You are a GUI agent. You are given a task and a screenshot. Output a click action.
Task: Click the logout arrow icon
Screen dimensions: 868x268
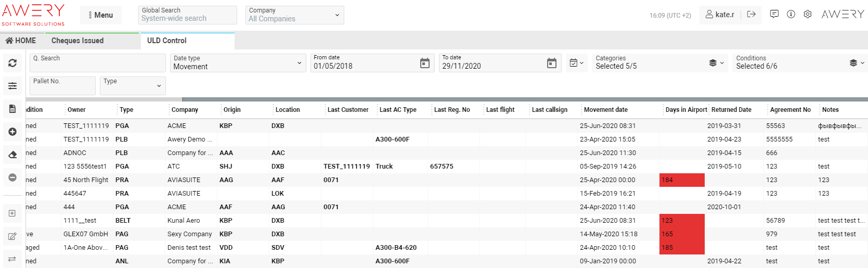click(x=751, y=15)
